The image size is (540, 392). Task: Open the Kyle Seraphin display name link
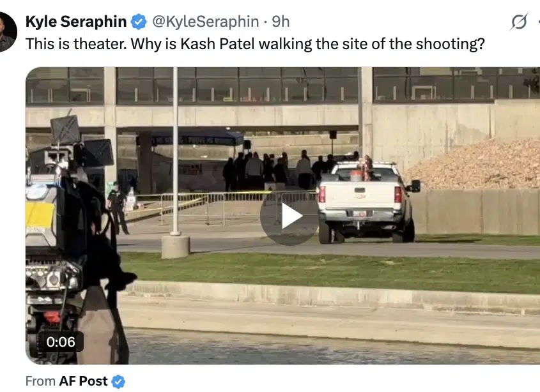[x=76, y=22]
